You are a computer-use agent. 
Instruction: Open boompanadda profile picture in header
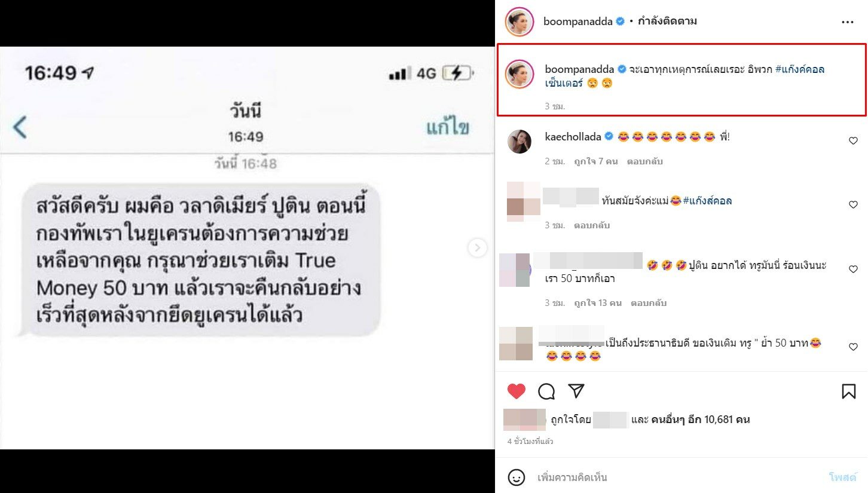pos(518,22)
